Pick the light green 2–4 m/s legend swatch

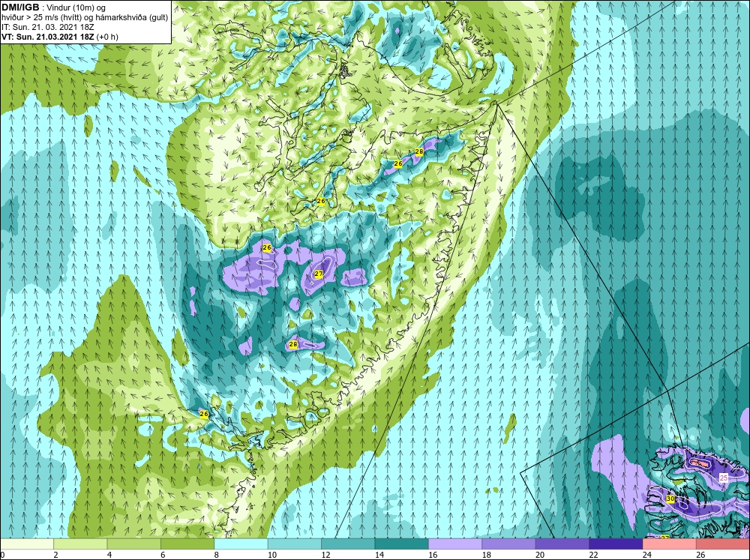coord(80,544)
